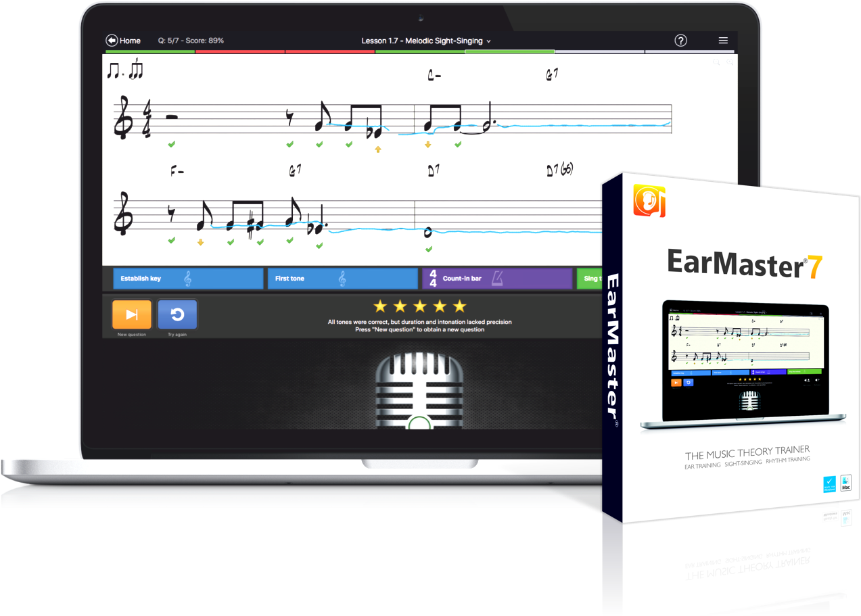The image size is (861, 616).
Task: Open the Lesson 1.7 - Melodic Sight-Singing dropdown
Action: (x=426, y=41)
